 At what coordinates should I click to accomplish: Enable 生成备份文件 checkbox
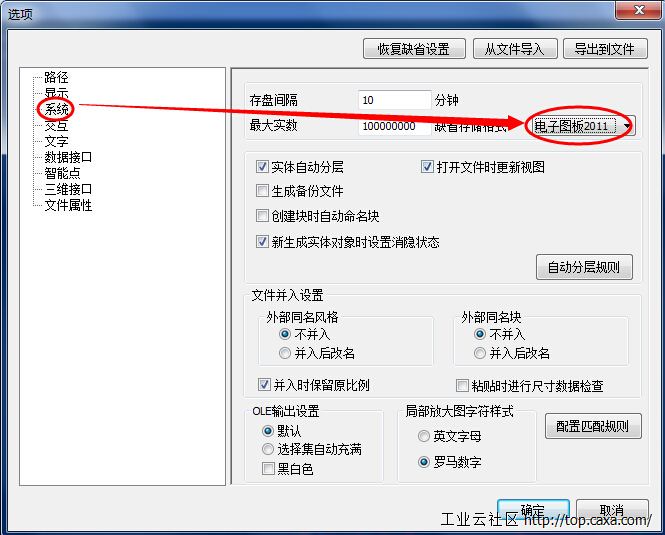click(x=262, y=191)
